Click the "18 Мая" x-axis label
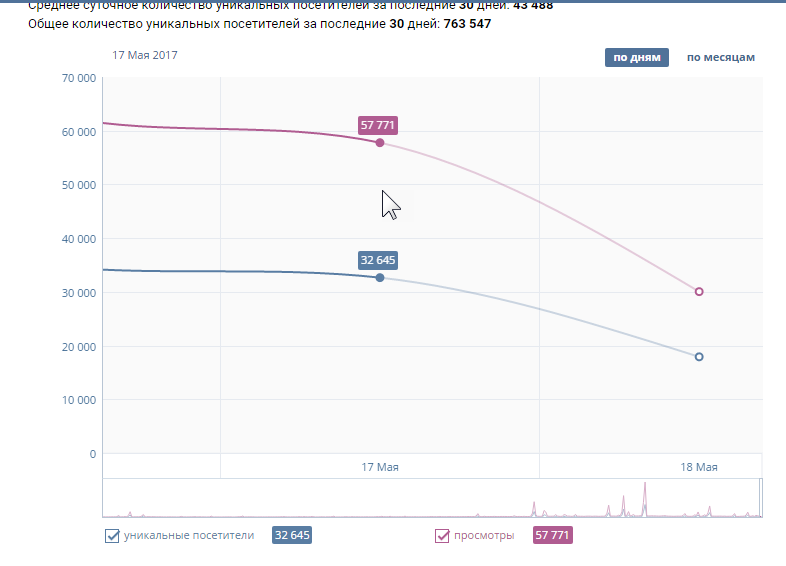 [699, 467]
